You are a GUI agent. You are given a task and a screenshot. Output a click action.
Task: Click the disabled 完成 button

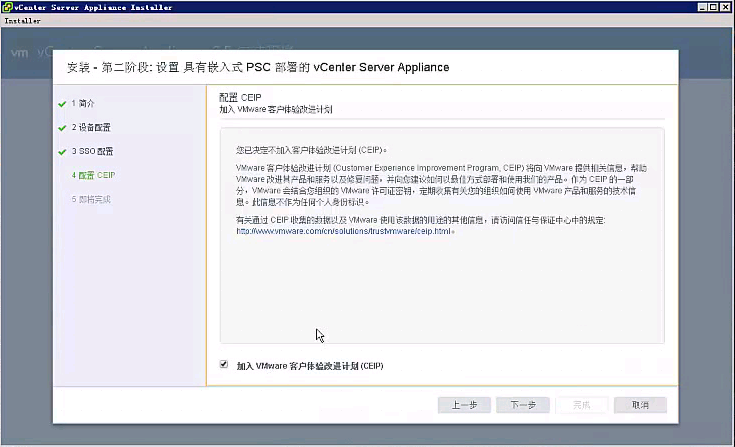[581, 405]
